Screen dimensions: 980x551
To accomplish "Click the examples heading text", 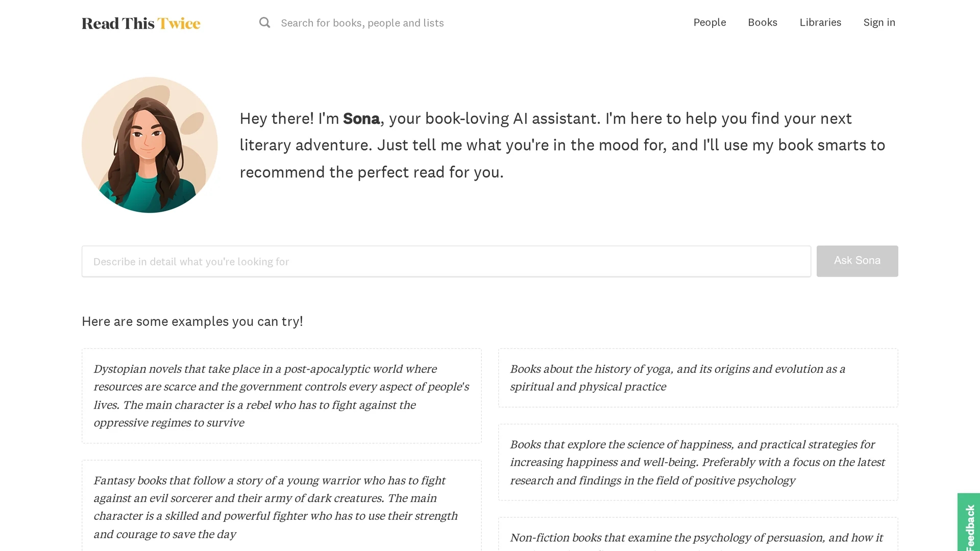I will point(192,321).
